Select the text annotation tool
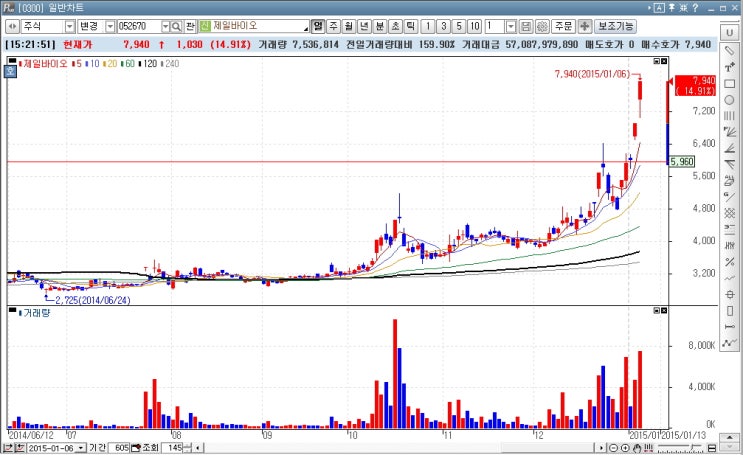The width and height of the screenshot is (743, 455). point(730,67)
